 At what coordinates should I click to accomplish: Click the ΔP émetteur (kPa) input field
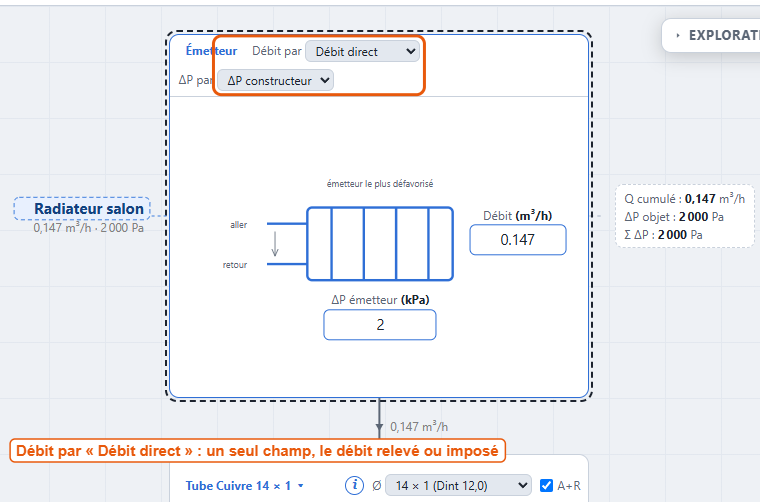pos(380,325)
